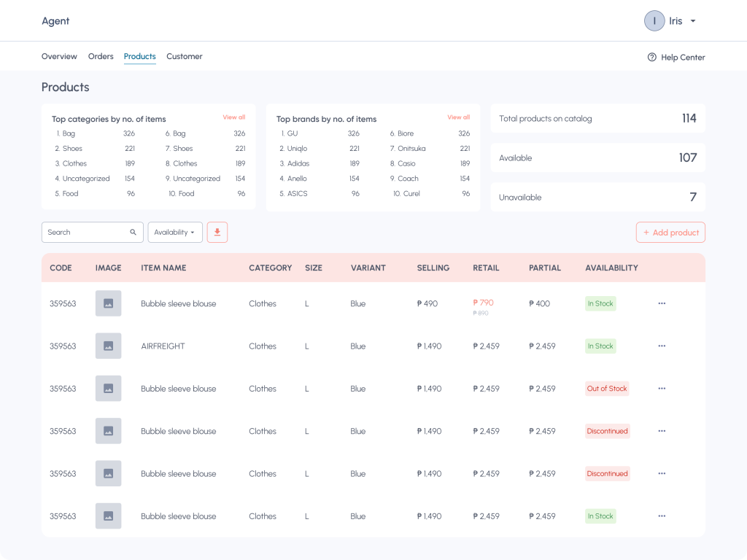747x560 pixels.
Task: Go to the Overview tab
Action: [x=59, y=56]
